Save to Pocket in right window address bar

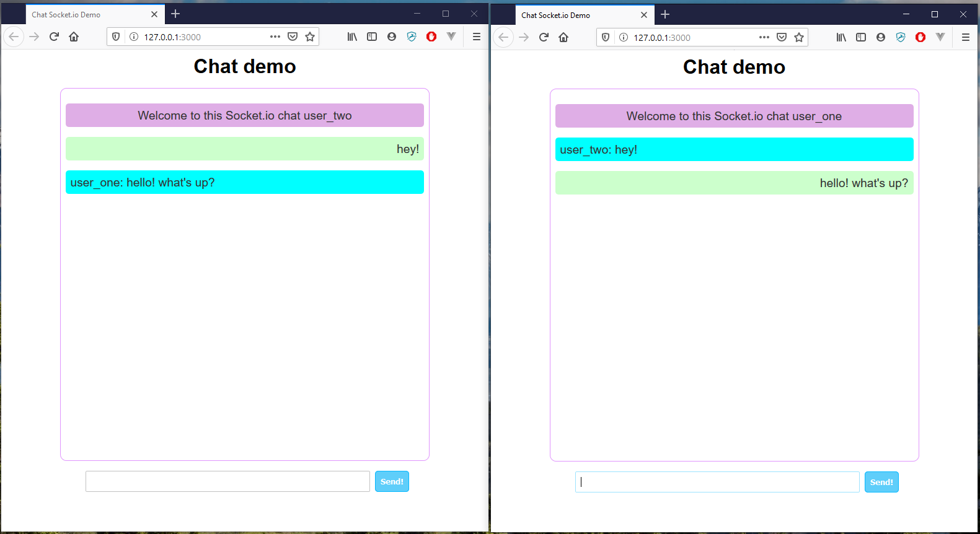[782, 37]
